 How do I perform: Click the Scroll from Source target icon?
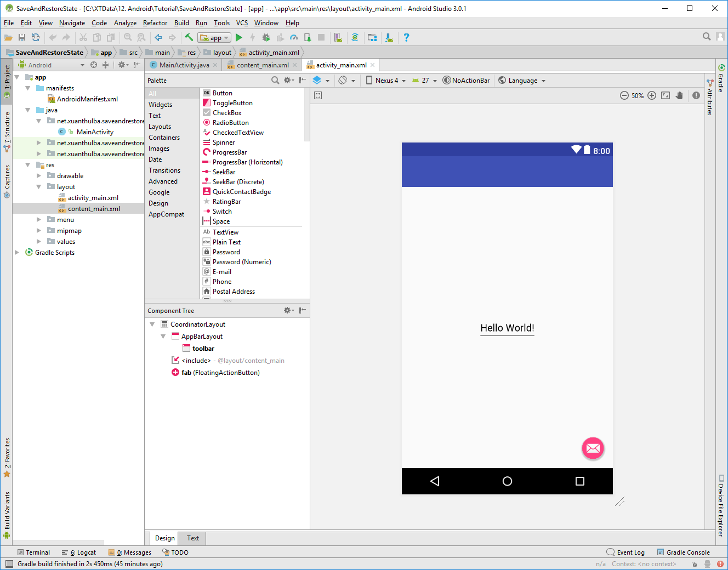tap(94, 65)
